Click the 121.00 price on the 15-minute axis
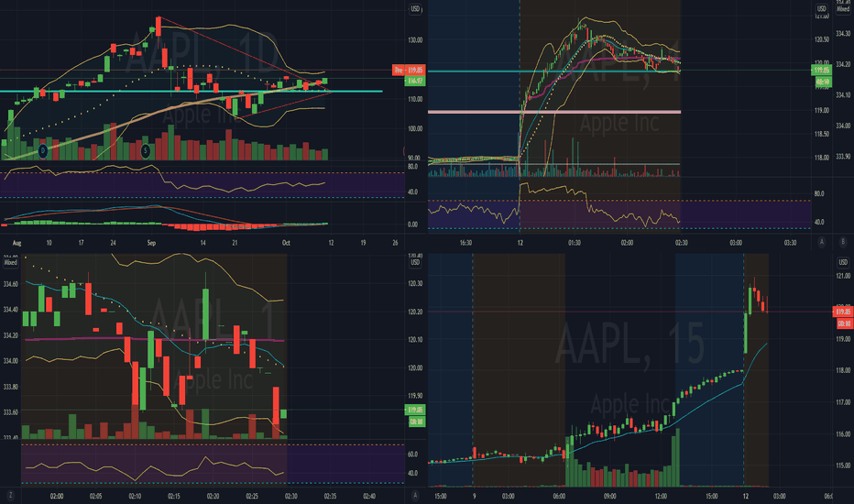Viewport: 854px width, 504px height. point(843,276)
